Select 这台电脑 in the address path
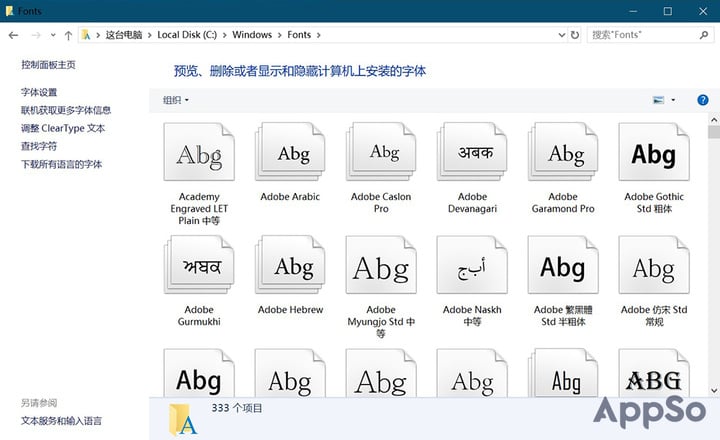Viewport: 720px width, 440px height. coord(124,35)
